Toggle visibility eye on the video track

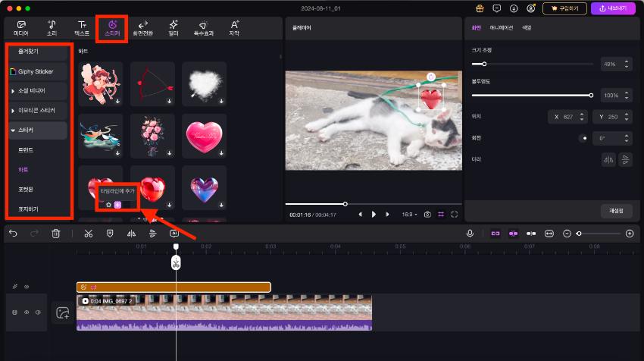(27, 312)
